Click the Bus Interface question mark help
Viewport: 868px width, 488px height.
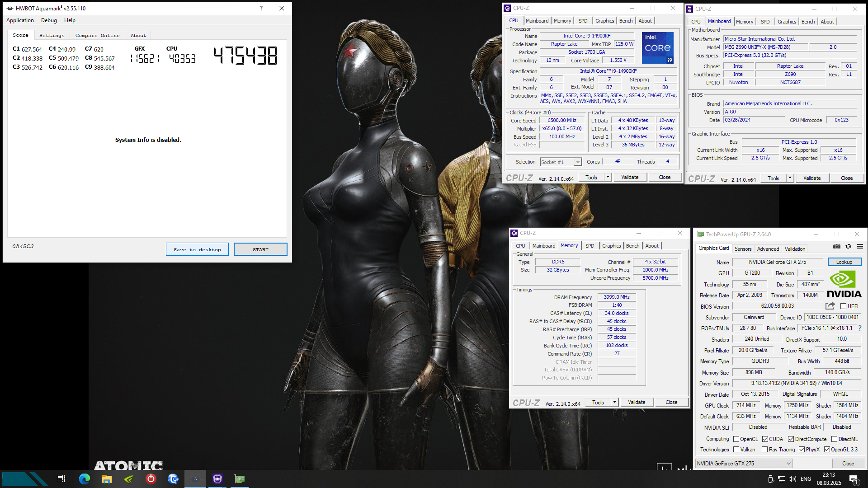pos(860,328)
